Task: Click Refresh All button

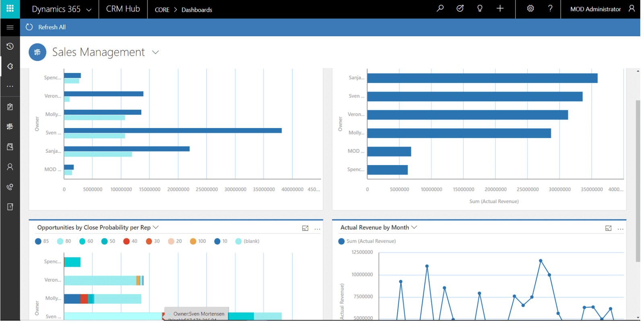Action: tap(45, 27)
